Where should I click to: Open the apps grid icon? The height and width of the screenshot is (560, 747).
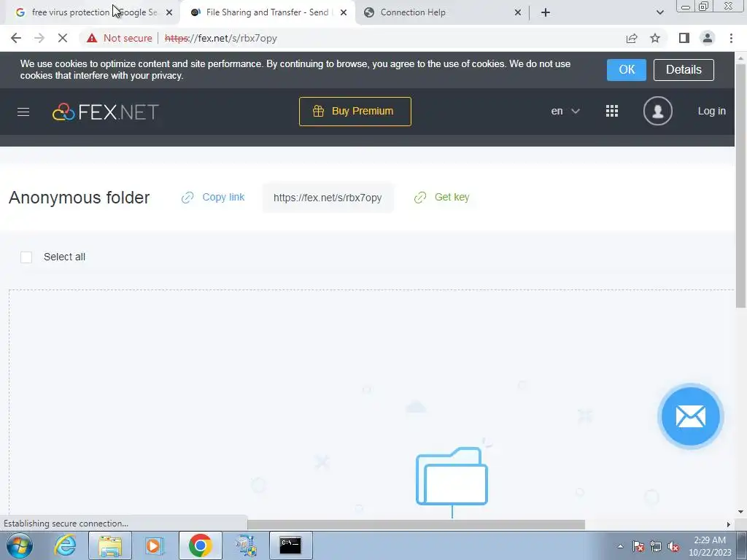click(x=612, y=111)
